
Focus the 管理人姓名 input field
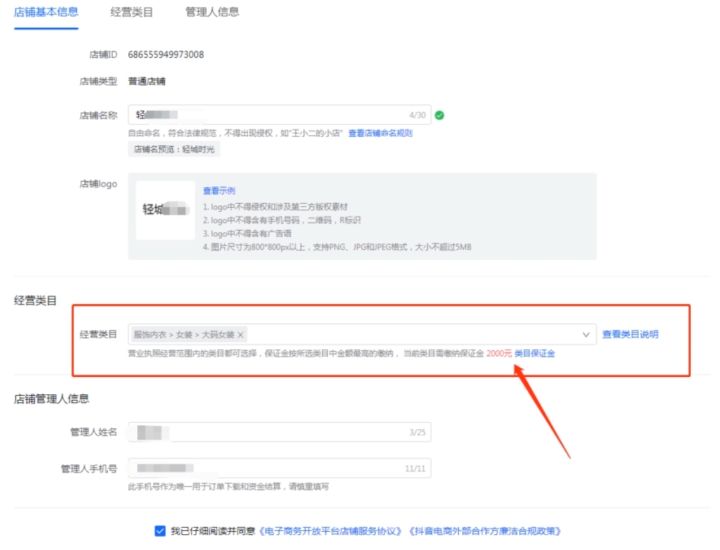point(270,432)
